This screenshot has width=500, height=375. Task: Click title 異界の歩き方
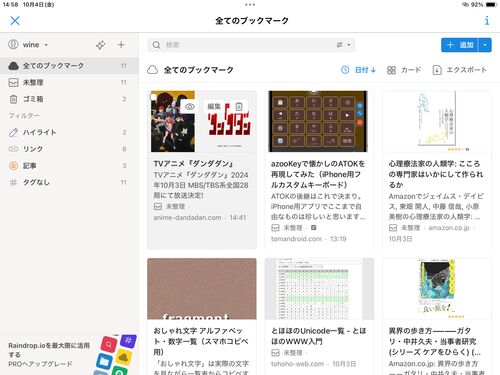[x=435, y=341]
